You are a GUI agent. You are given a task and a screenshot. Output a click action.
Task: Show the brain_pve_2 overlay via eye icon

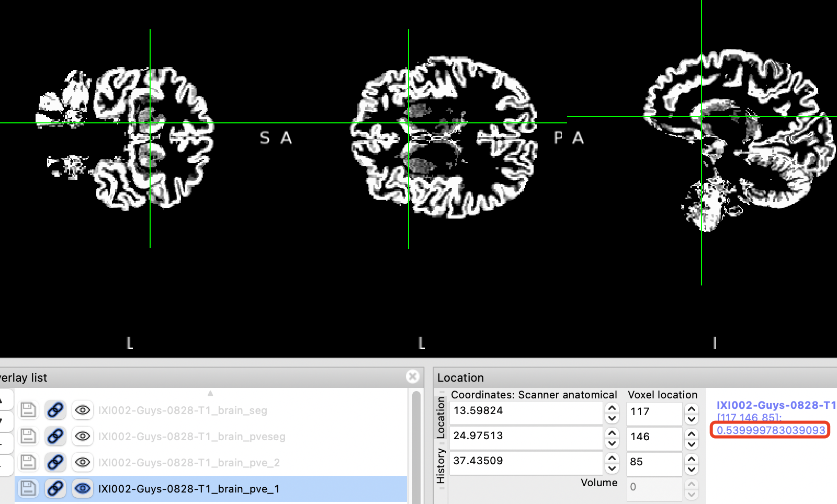click(x=83, y=462)
